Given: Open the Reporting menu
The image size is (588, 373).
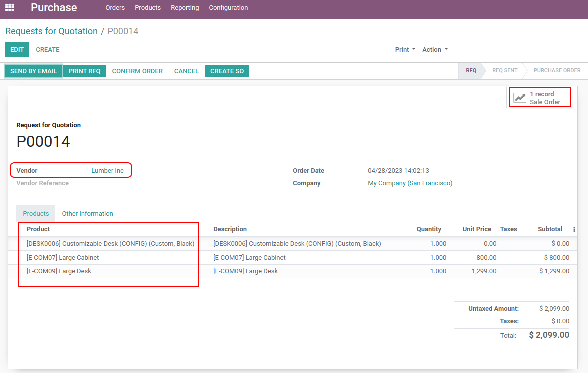Looking at the screenshot, I should click(x=185, y=8).
